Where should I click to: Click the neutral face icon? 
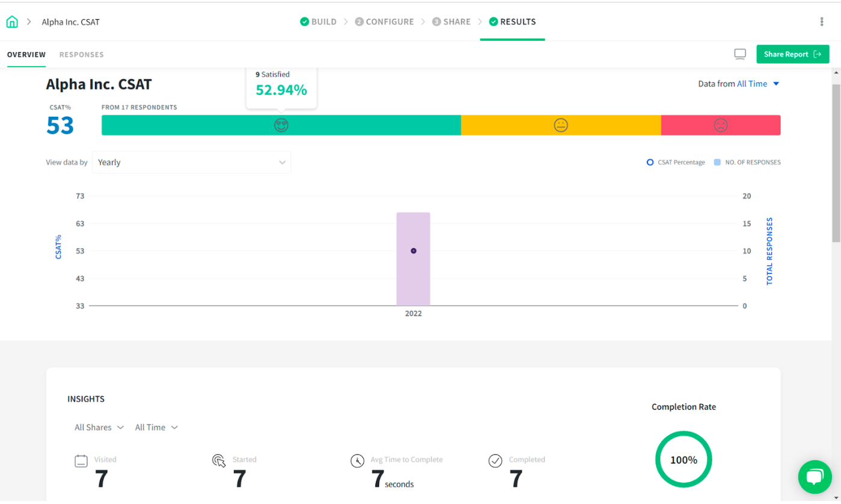click(561, 125)
